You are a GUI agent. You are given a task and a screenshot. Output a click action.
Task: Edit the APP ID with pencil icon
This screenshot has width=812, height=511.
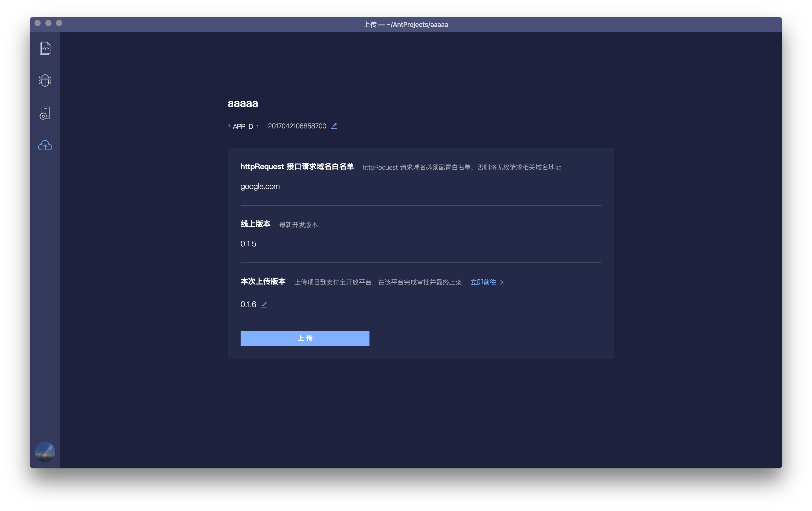pos(334,126)
